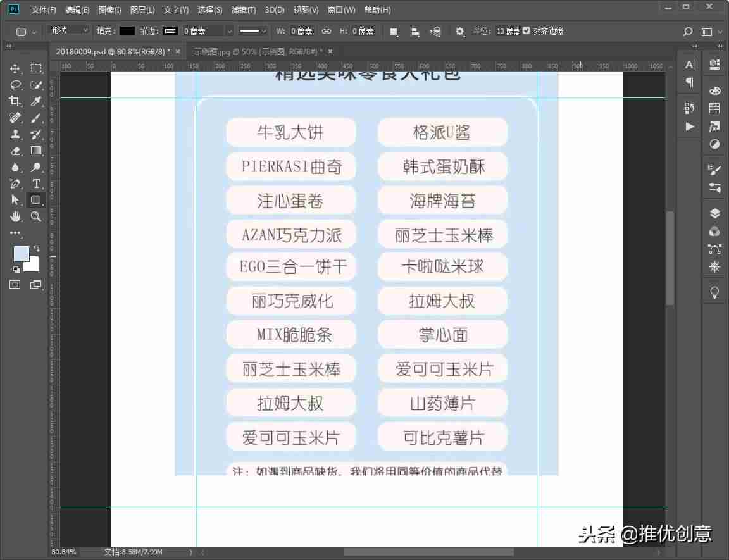Click the zoom percentage field 80.84%

64,552
